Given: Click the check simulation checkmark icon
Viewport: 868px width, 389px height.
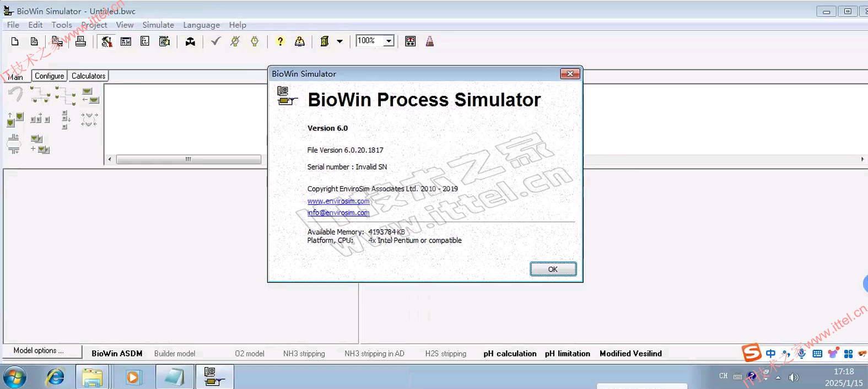Looking at the screenshot, I should pyautogui.click(x=215, y=41).
